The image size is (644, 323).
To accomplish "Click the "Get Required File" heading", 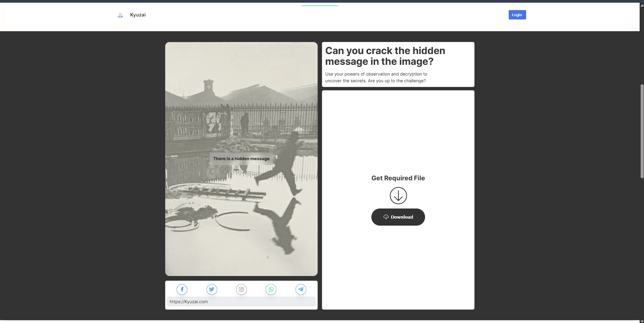I will [398, 178].
